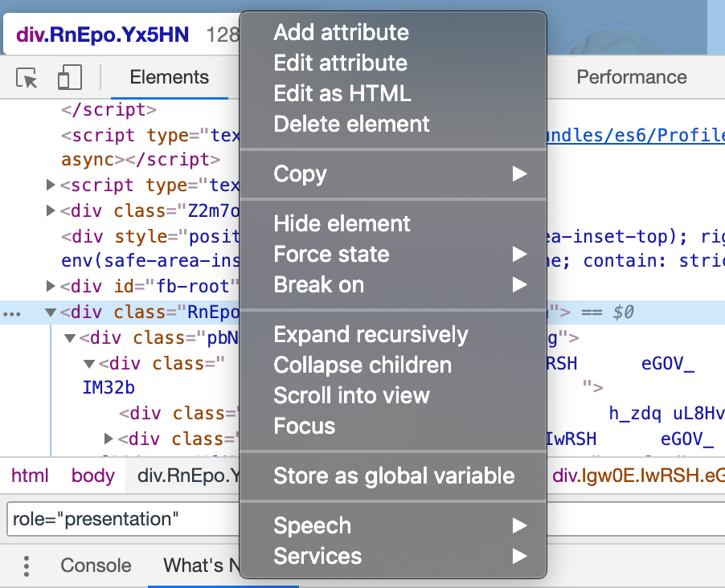The image size is (725, 588).
Task: Open the Console drawer tab
Action: pos(96,566)
